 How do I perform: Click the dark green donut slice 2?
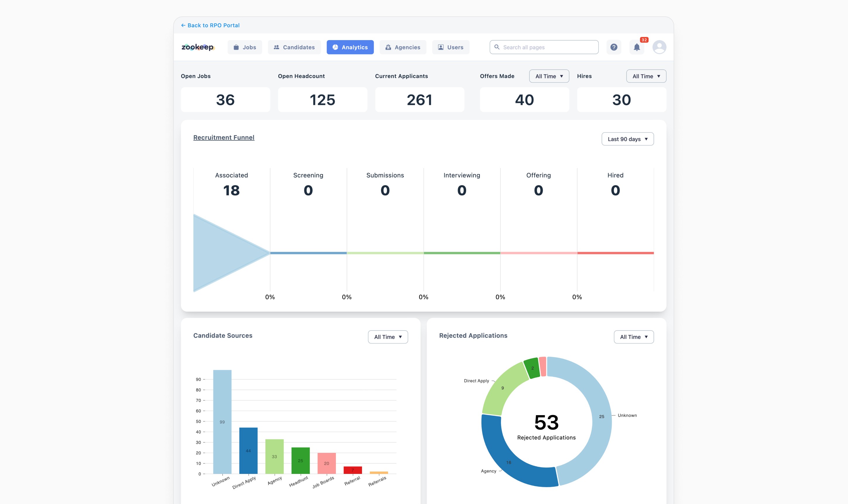coord(533,368)
